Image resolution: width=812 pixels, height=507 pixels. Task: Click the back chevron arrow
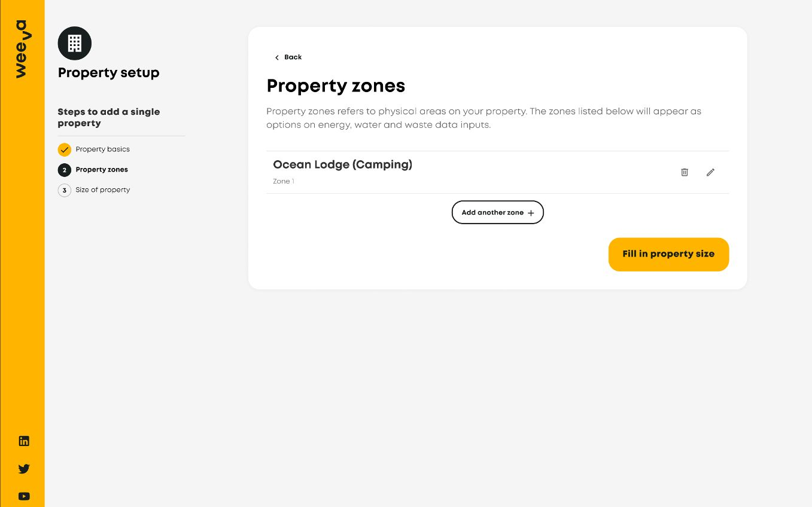point(276,57)
